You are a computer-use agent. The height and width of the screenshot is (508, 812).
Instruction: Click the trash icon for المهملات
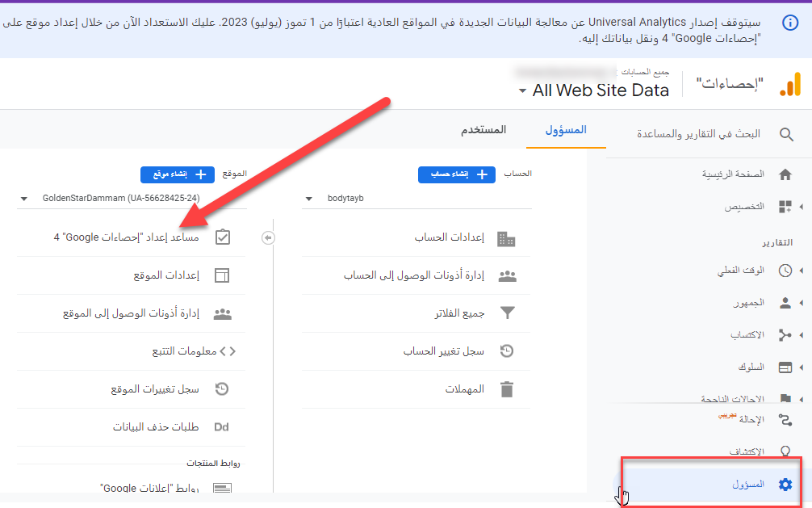pyautogui.click(x=507, y=389)
